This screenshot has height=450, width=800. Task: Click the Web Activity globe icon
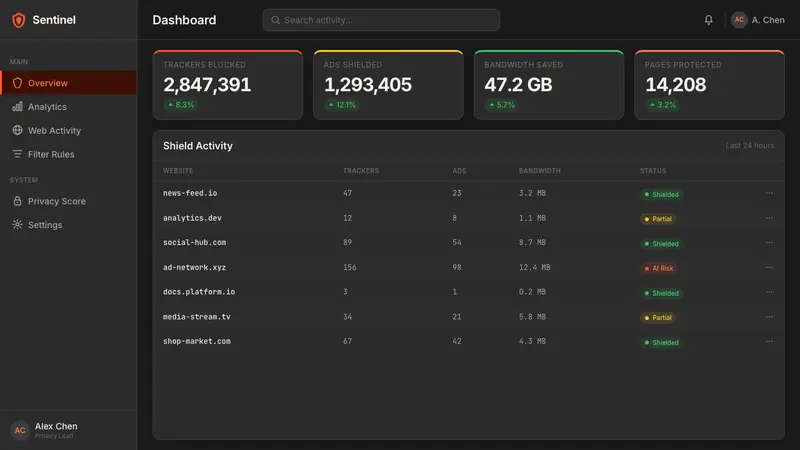[17, 130]
